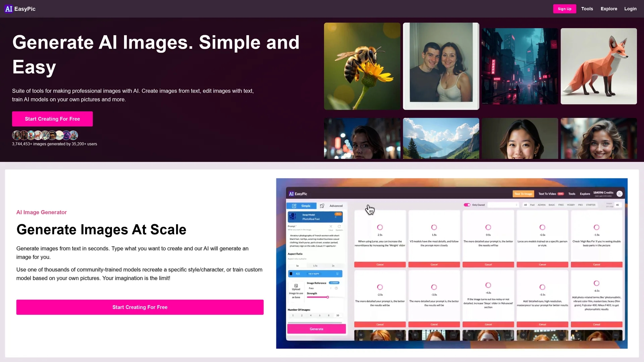Go to the Login page
Viewport: 644px width, 362px height.
(x=630, y=9)
